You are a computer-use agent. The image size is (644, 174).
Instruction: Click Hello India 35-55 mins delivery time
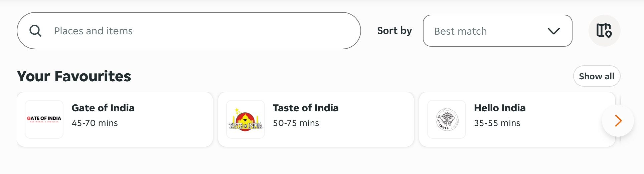coord(497,123)
